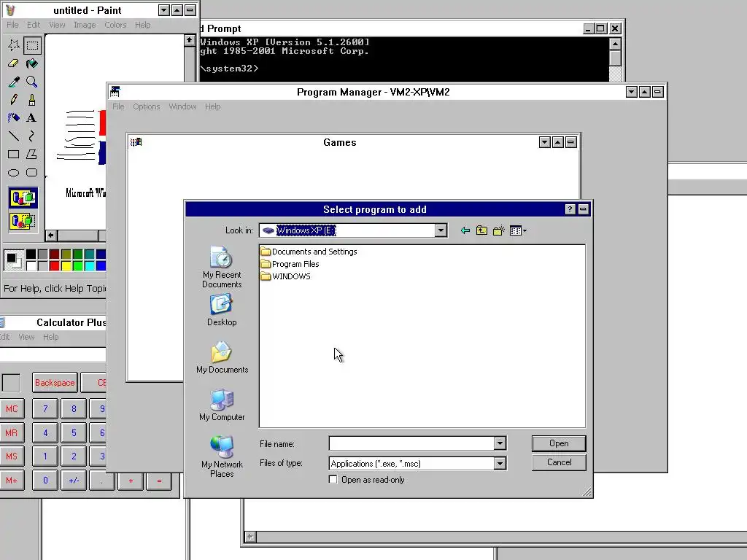Click the +/- button in Calculator
Viewport: 747px width, 560px height.
point(74,481)
